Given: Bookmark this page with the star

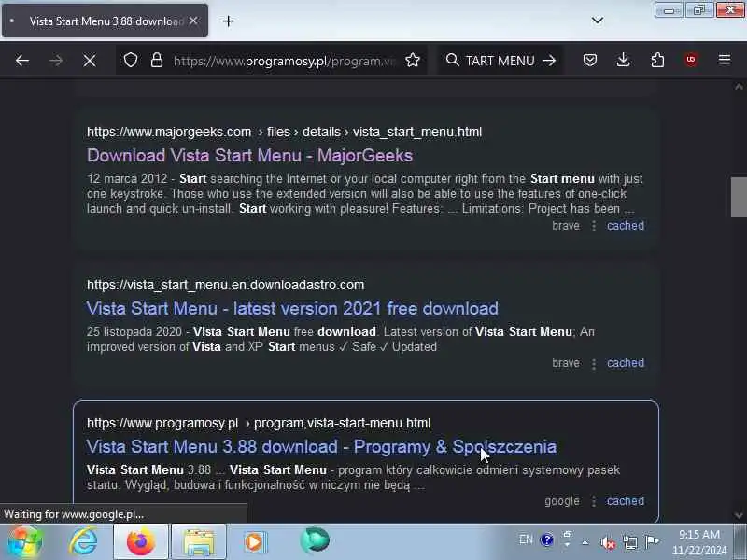Looking at the screenshot, I should (x=413, y=60).
